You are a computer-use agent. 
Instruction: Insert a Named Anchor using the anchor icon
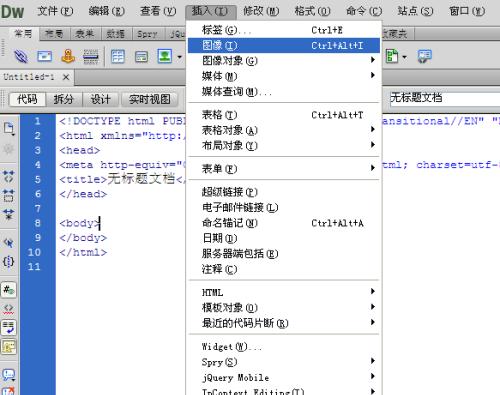pyautogui.click(x=68, y=56)
